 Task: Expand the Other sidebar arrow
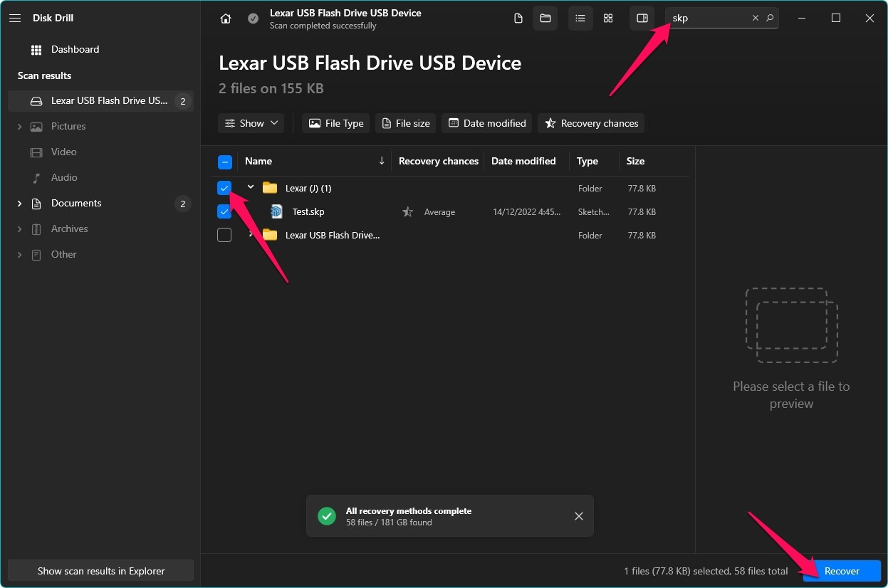click(x=19, y=255)
